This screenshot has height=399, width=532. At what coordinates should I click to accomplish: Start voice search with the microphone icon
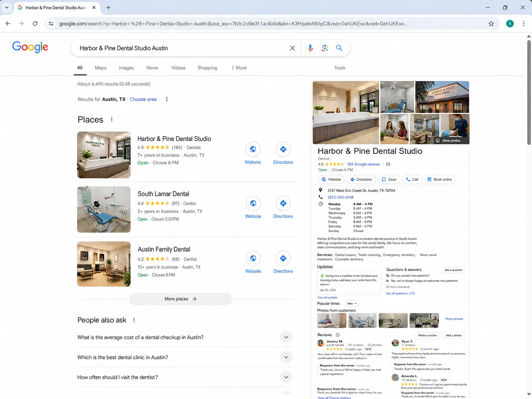[x=310, y=48]
